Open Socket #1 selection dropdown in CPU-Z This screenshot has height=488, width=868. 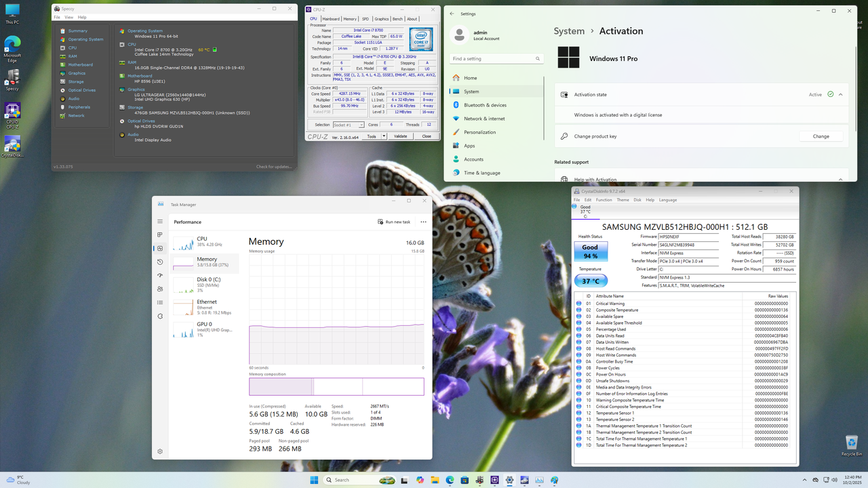pos(349,125)
